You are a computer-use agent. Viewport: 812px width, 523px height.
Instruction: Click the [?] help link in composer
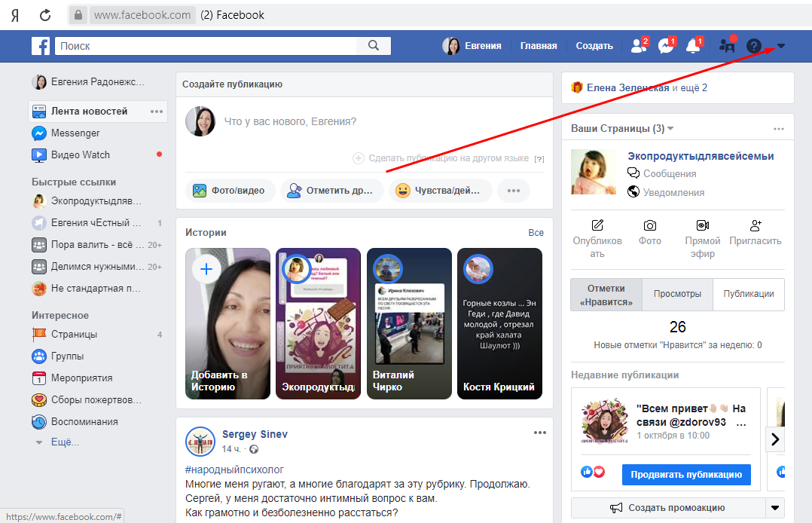[x=539, y=159]
